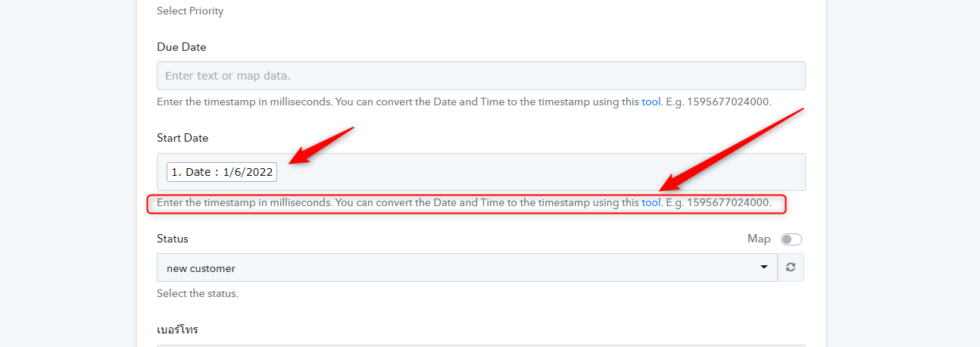Click the Map label next to toggle
Image resolution: width=980 pixels, height=347 pixels.
759,239
